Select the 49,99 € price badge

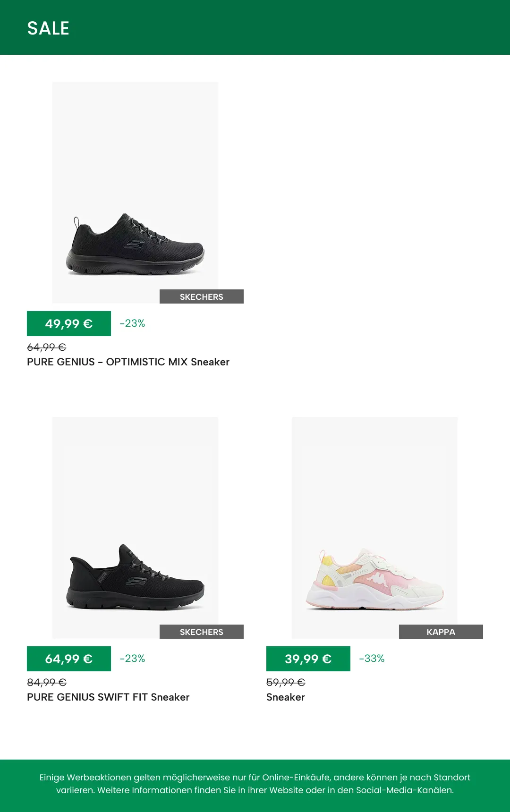tap(69, 323)
